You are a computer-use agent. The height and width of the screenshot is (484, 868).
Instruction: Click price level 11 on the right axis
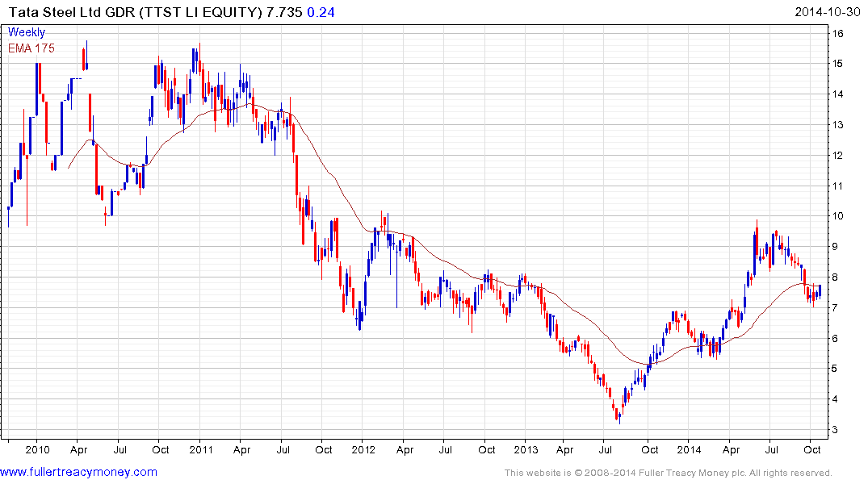click(837, 186)
